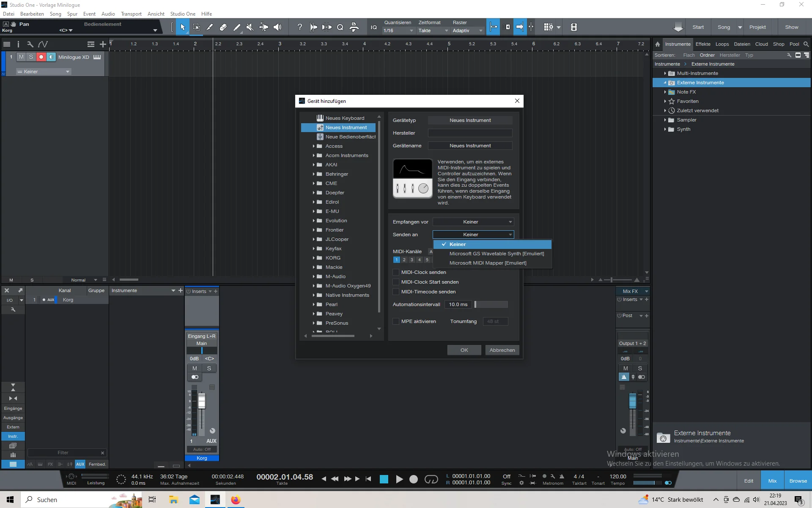
Task: Click Abbrechen to cancel dialog
Action: tap(502, 350)
